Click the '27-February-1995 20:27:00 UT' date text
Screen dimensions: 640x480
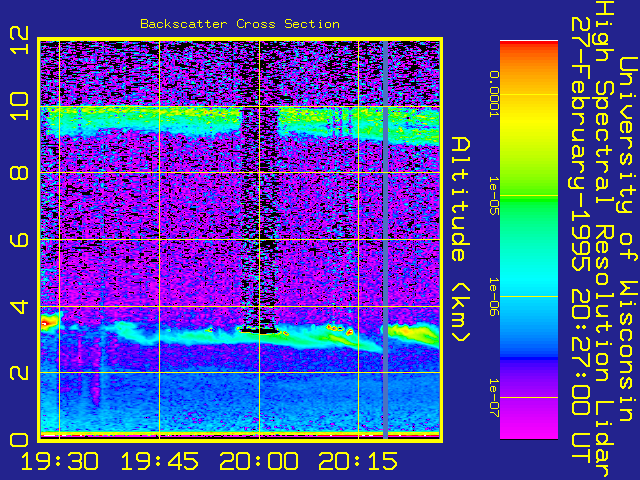581,240
